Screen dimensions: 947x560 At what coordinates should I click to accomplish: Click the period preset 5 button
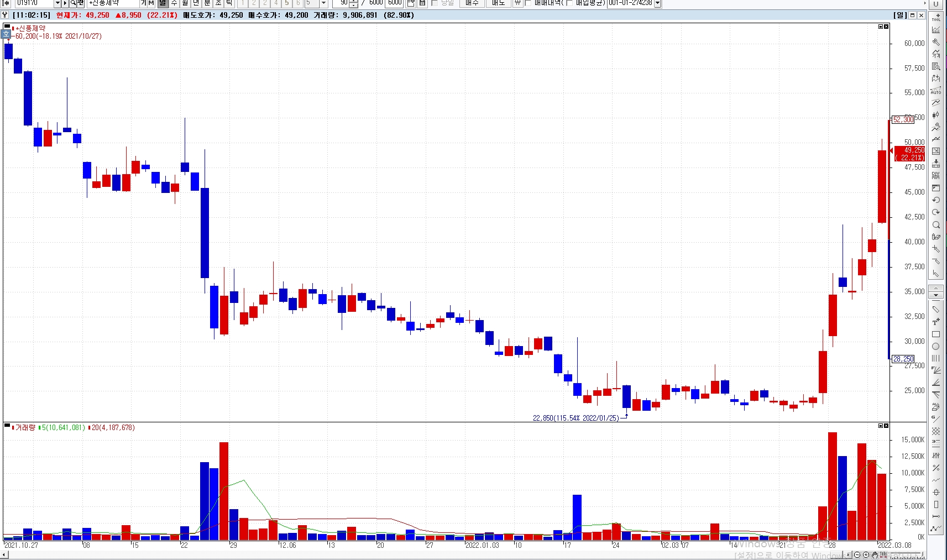(287, 3)
